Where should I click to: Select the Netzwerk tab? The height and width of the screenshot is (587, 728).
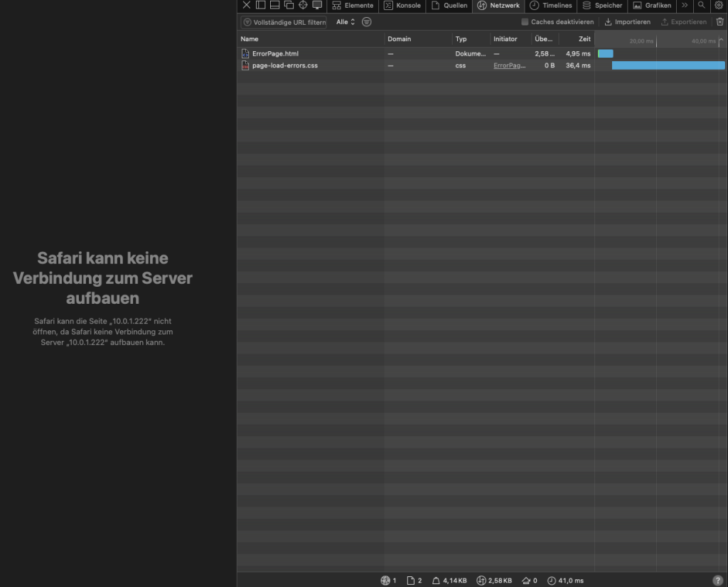498,6
